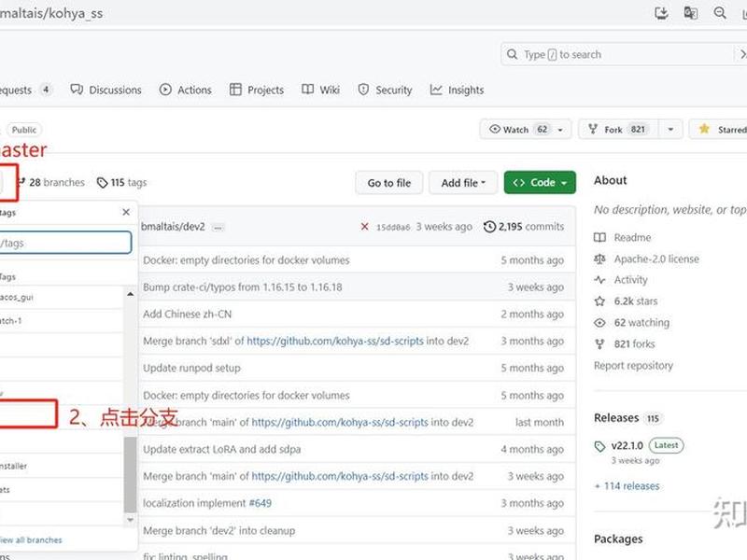Click the Activity pulse icon
Screen dimensions: 747x560
pos(599,279)
